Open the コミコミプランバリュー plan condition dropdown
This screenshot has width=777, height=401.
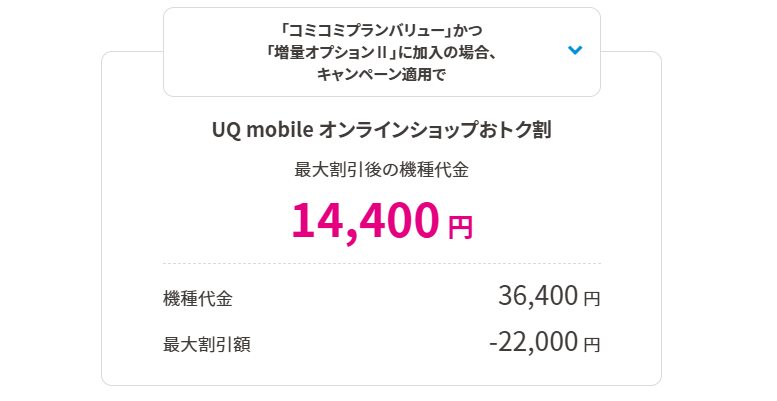(x=382, y=52)
